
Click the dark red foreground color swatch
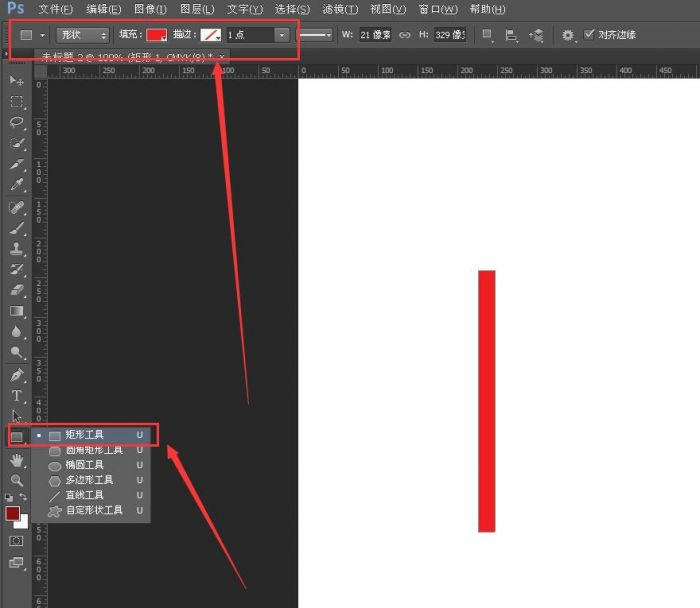(x=13, y=513)
